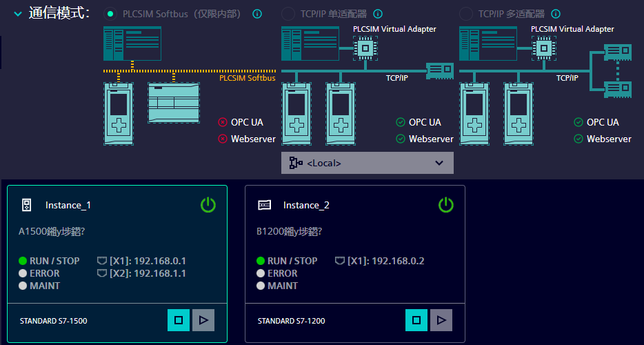Click the network adapter icon in <Local> dropdown
This screenshot has height=345, width=644.
(296, 163)
